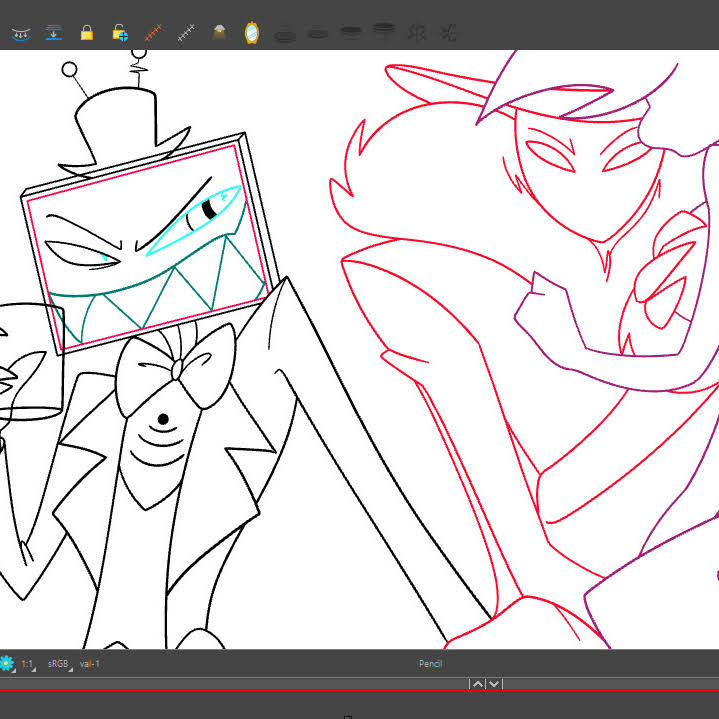
Task: Click the second dark stacked-layers icon
Action: [x=318, y=33]
